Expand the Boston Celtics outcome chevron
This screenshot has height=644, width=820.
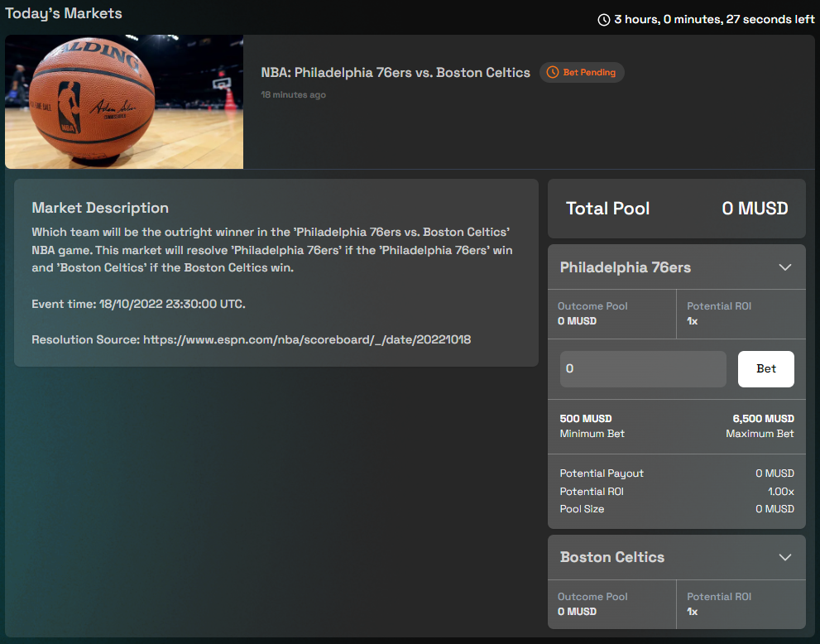point(785,557)
